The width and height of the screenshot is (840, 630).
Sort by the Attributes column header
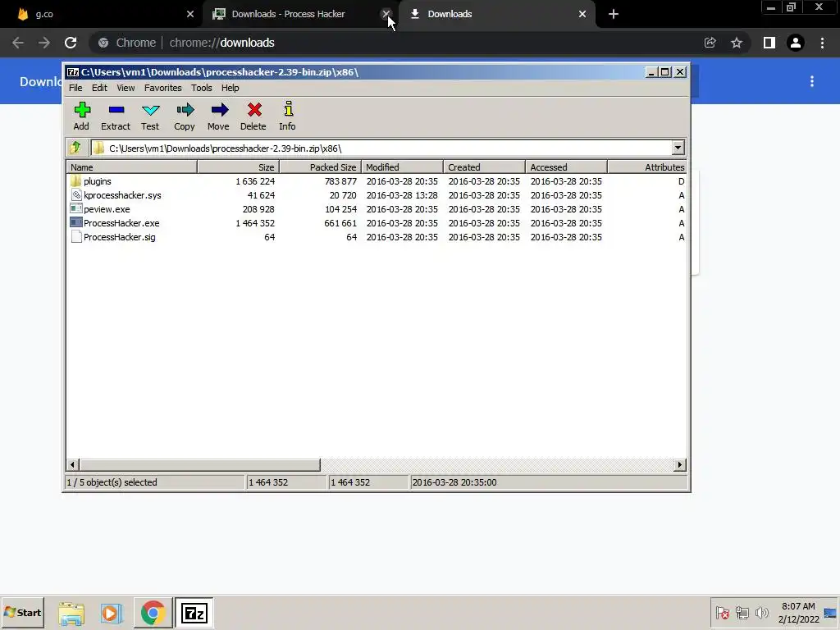(x=647, y=167)
